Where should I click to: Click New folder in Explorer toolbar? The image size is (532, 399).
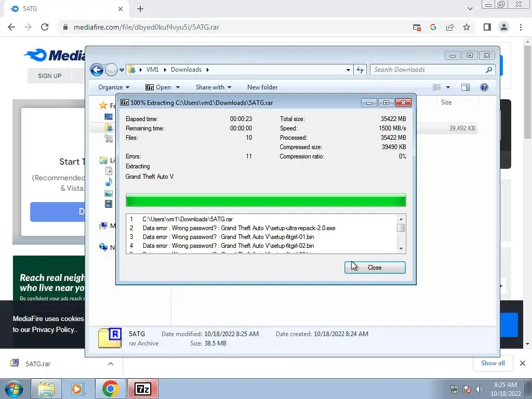(x=262, y=87)
